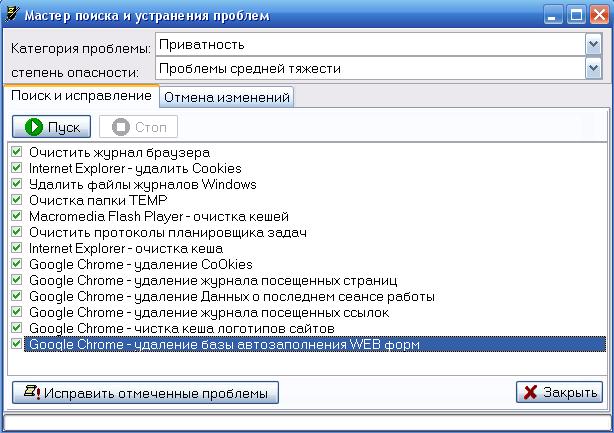Image resolution: width=614 pixels, height=433 pixels.
Task: Uncheck 'удаление журнала посещенных ссылок' checkbox
Action: pos(16,312)
